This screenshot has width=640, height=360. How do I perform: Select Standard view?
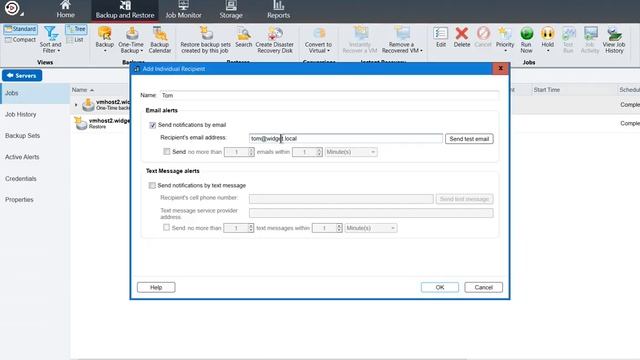(20, 29)
